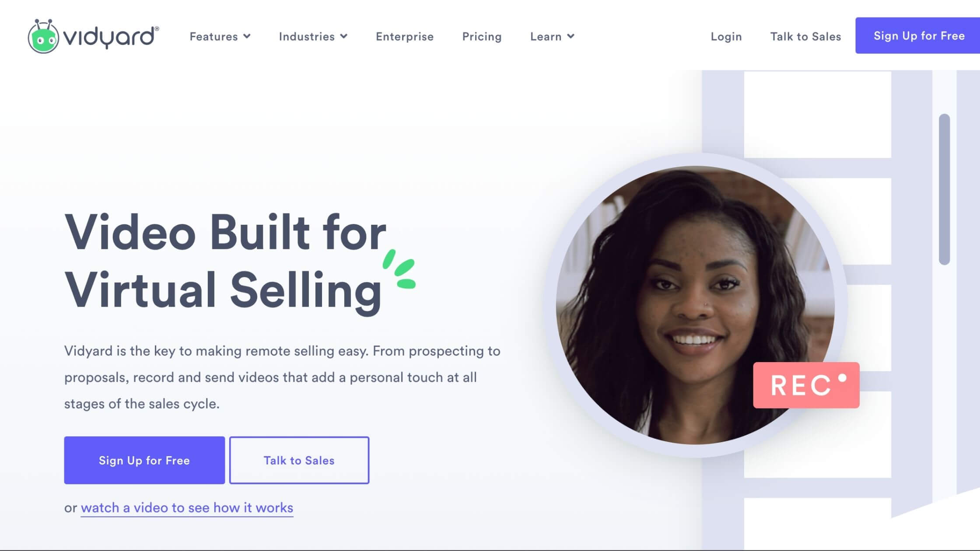Click the hero Sign Up for Free button
The image size is (980, 551).
[x=144, y=460]
